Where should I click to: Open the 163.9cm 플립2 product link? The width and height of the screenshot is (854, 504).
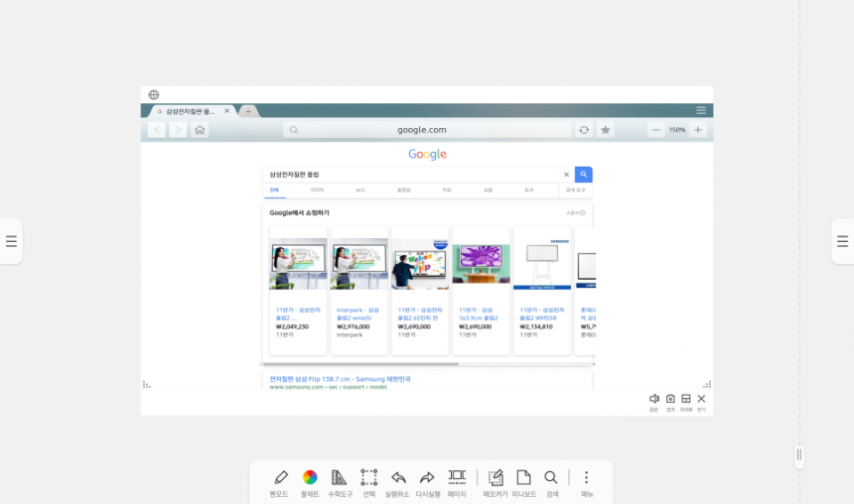[x=479, y=315]
